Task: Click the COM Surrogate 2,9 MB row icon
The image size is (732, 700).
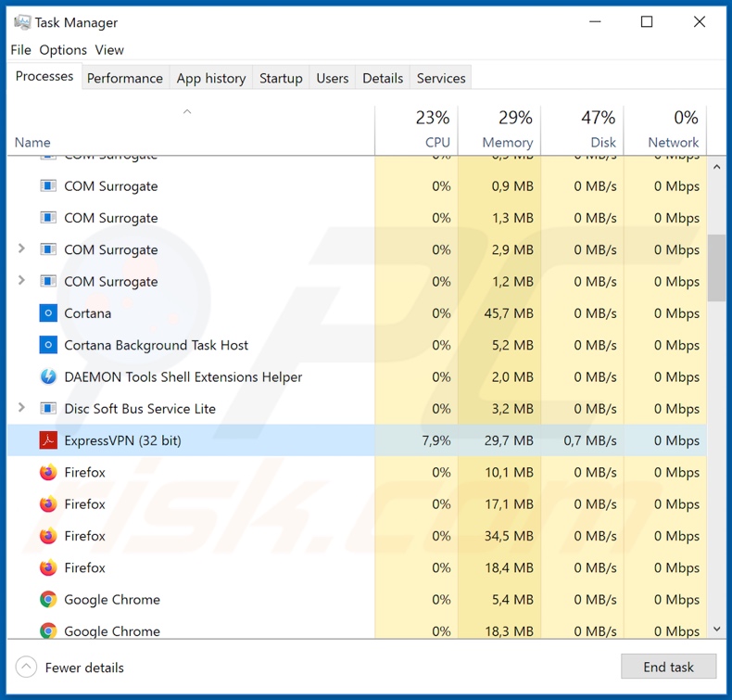Action: (x=48, y=249)
